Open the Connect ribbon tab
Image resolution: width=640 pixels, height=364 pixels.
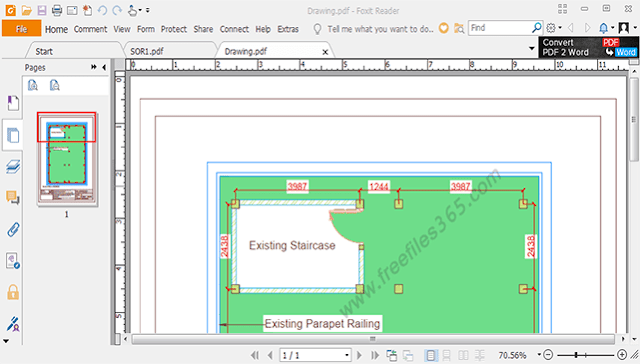pos(234,29)
